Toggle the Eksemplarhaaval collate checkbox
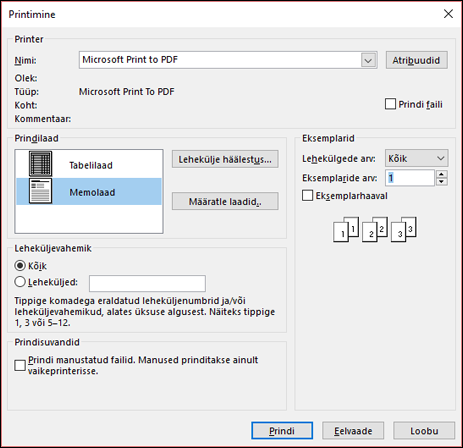463x448 pixels. (x=307, y=195)
